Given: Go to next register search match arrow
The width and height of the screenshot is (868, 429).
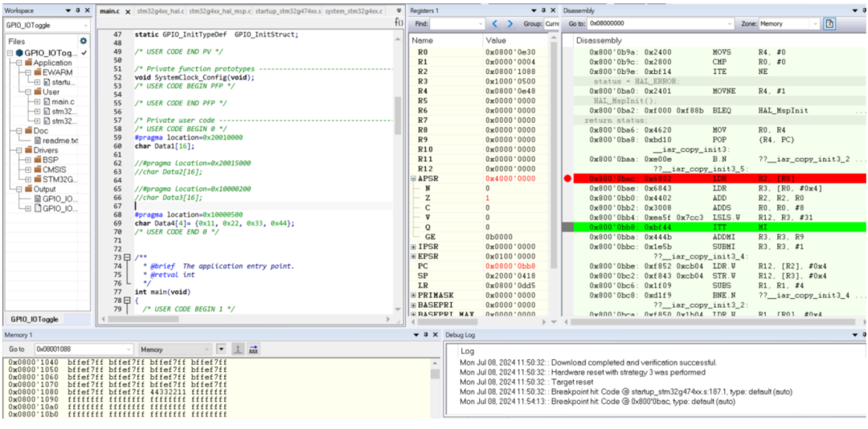Looking at the screenshot, I should [510, 24].
